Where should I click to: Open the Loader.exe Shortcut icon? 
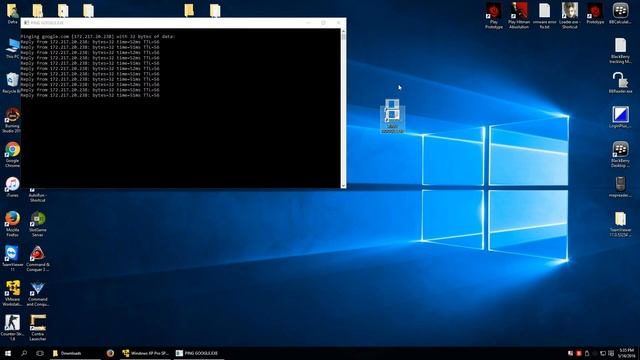570,16
